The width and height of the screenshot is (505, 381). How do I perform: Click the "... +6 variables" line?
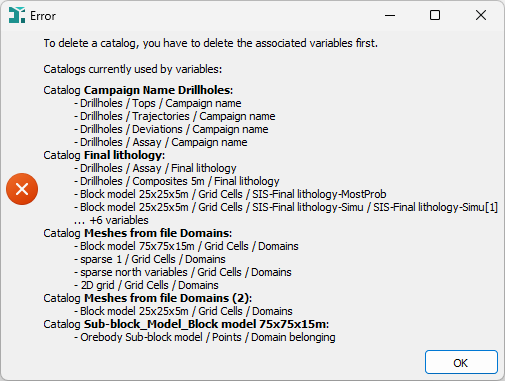coord(111,220)
